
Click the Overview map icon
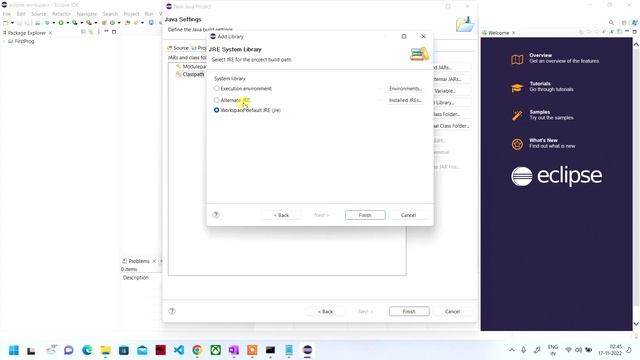pyautogui.click(x=517, y=60)
